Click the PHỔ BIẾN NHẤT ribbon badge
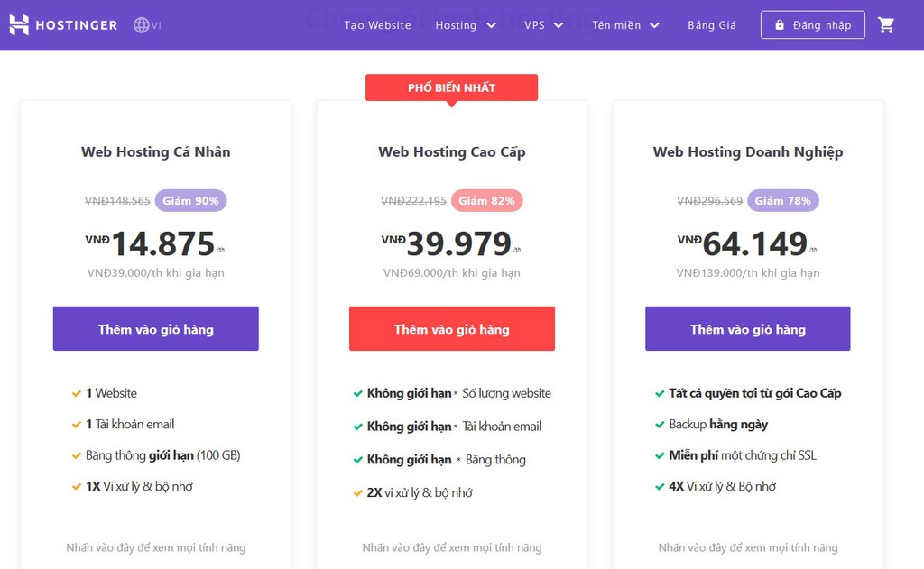Image resolution: width=924 pixels, height=569 pixels. click(x=451, y=87)
